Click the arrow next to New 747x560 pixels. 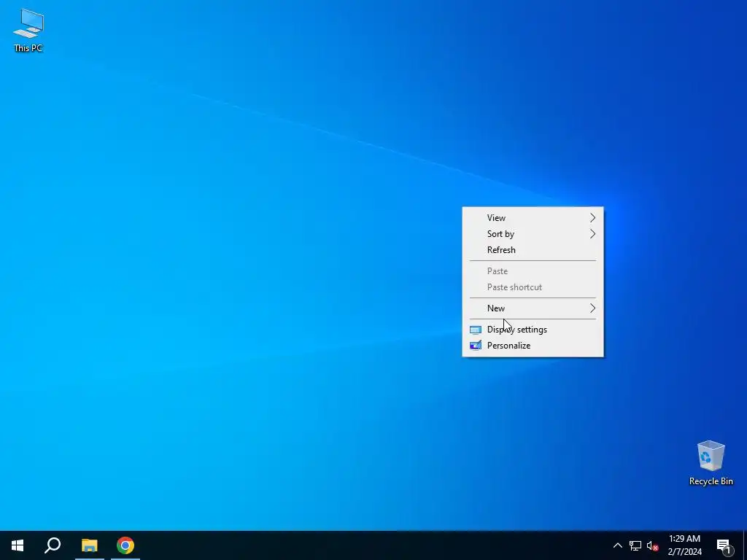click(592, 308)
